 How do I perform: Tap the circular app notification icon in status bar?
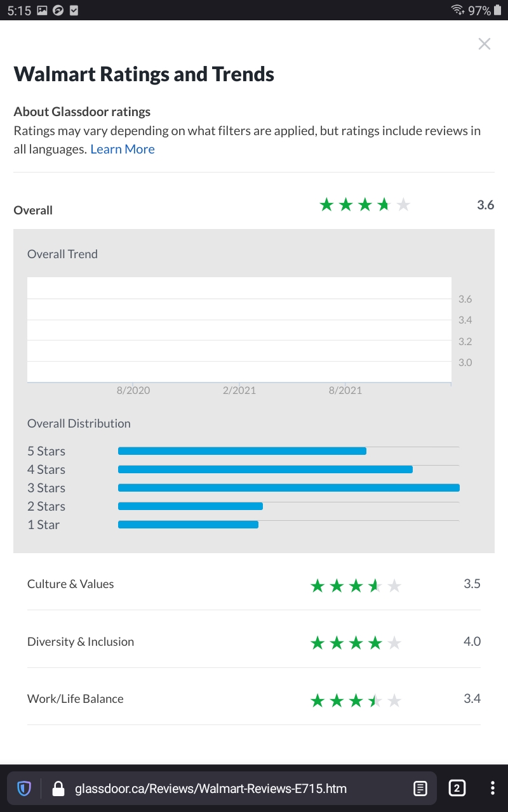(58, 10)
